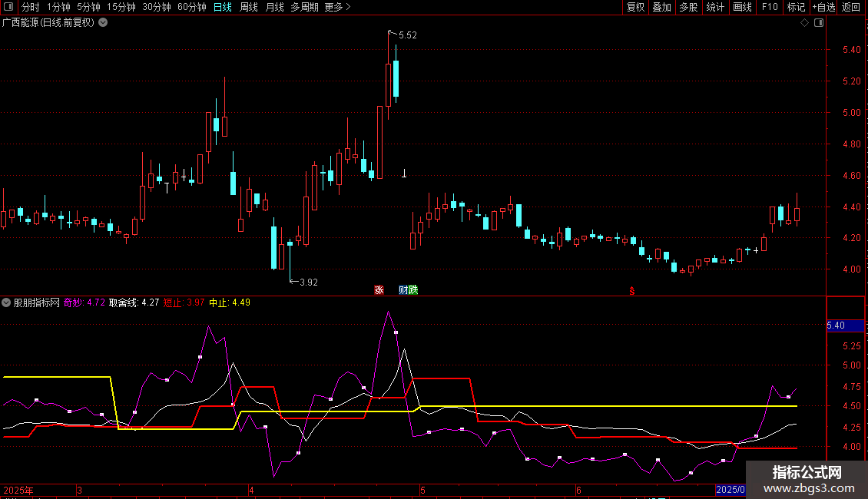Click the 股朋指标网 indicator name
Screen dimensions: 868x499
coord(37,302)
